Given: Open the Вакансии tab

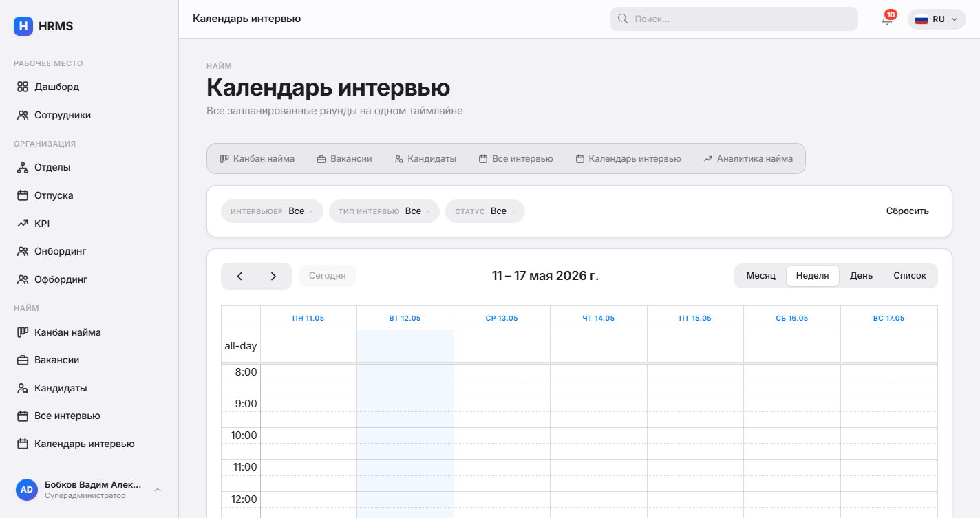Looking at the screenshot, I should 345,159.
